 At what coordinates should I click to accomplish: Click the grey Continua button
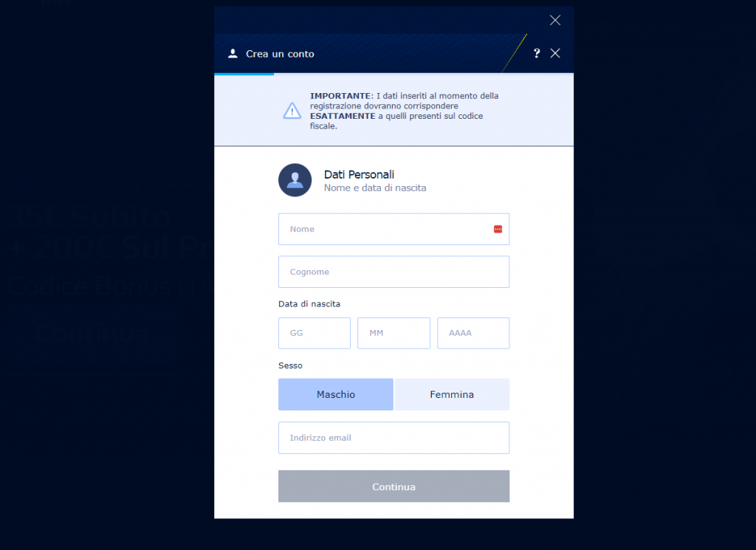[x=394, y=487]
